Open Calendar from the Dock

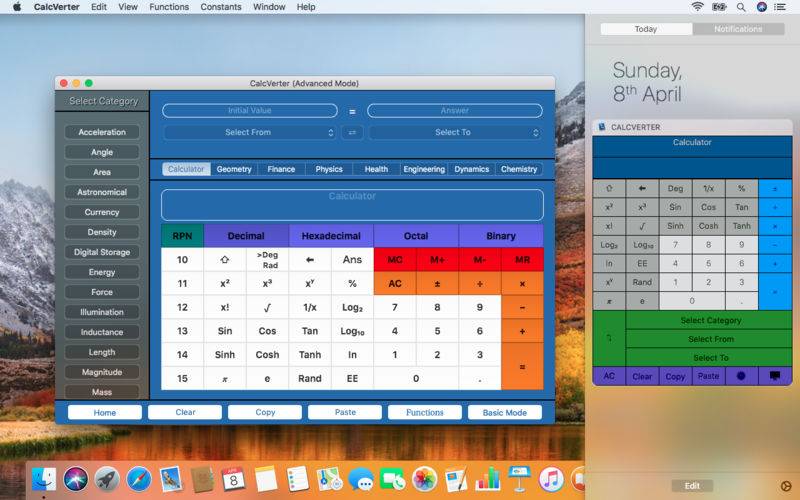click(233, 479)
